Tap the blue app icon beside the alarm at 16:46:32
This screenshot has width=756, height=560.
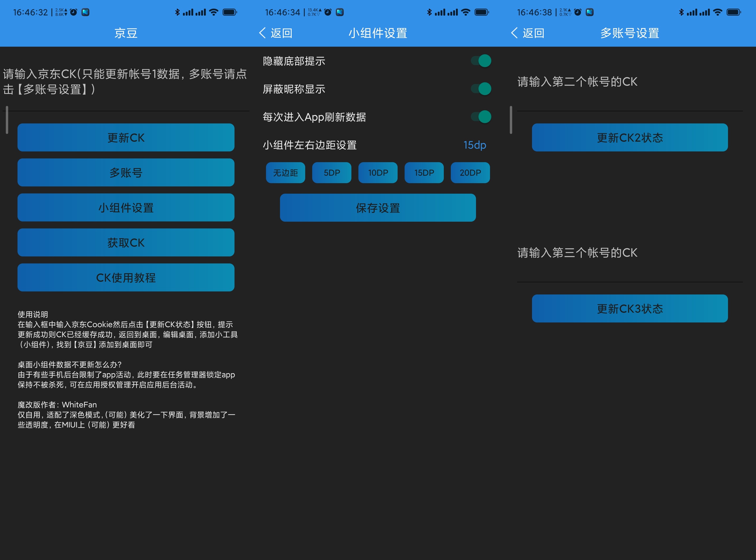pyautogui.click(x=85, y=12)
